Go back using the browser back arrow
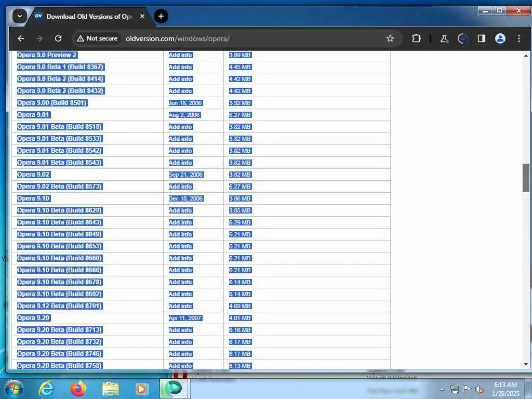Viewport: 532px width, 399px height. 21,38
